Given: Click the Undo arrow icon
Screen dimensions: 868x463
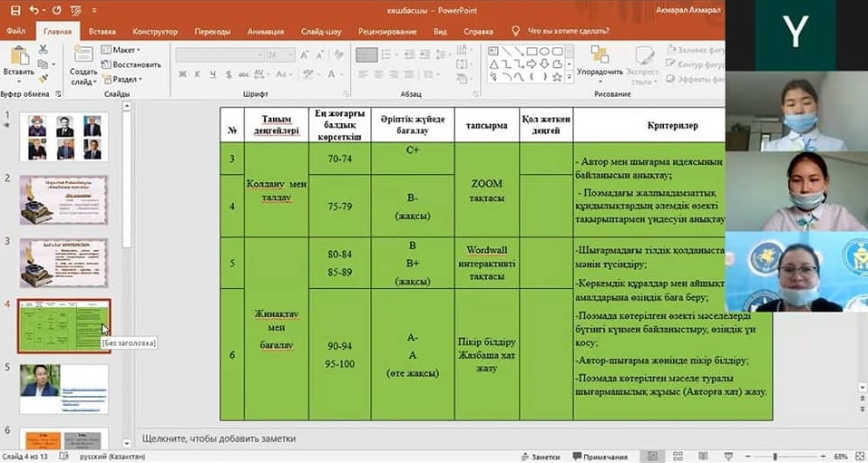Looking at the screenshot, I should coord(34,11).
